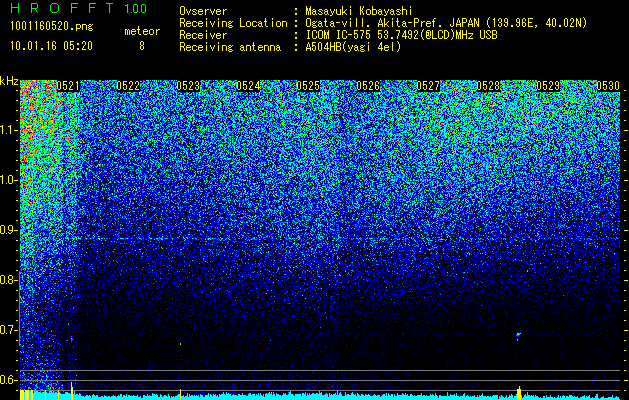Select the A504HB(yagi 4el) antenna text
The image size is (629, 400).
coord(353,47)
